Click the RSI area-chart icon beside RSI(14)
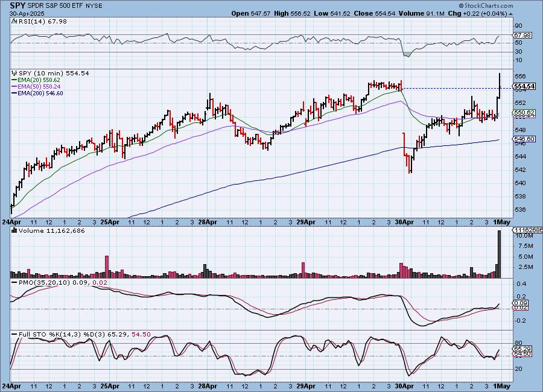The image size is (543, 392). pyautogui.click(x=14, y=21)
